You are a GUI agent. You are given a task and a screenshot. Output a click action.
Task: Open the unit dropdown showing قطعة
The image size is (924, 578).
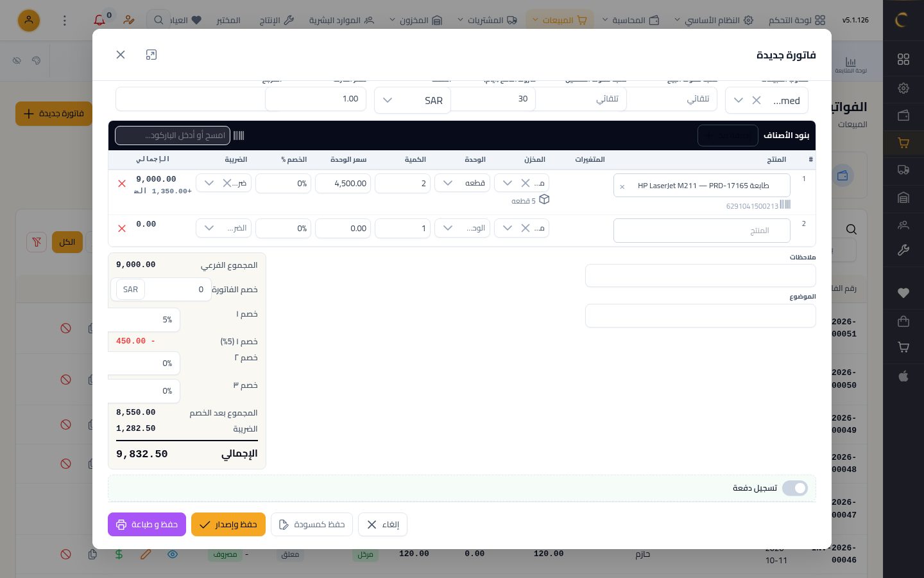(463, 183)
